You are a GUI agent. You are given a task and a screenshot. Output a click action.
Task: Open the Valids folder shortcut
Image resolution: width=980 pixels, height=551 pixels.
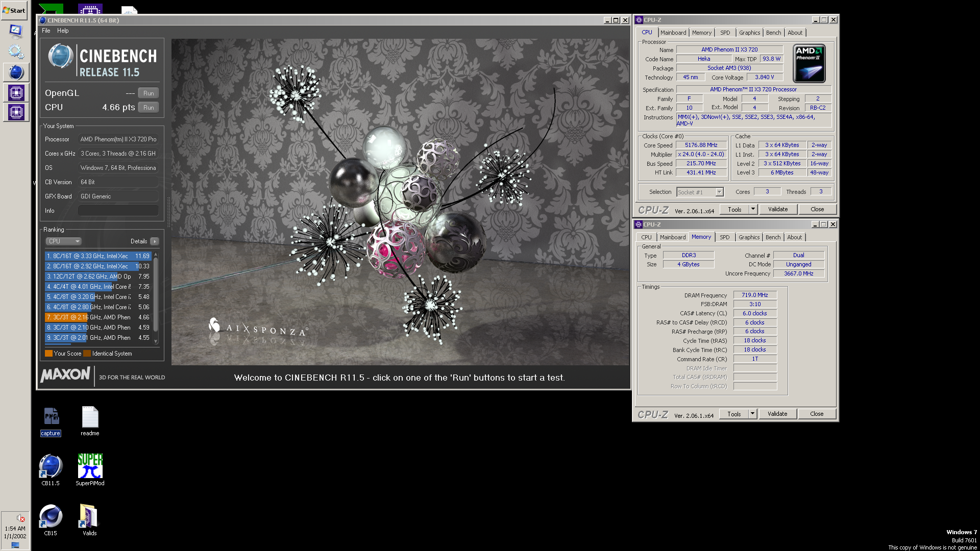pyautogui.click(x=89, y=520)
